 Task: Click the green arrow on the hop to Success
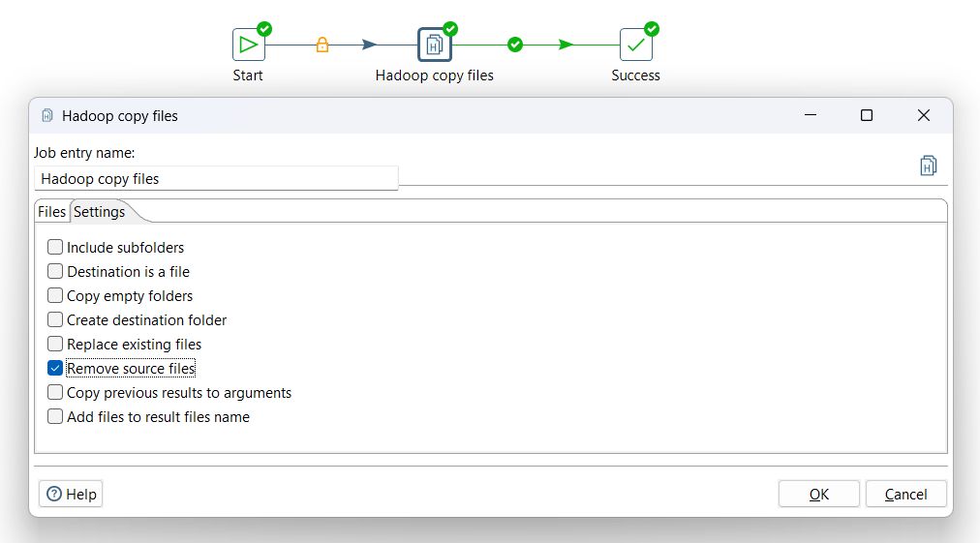[567, 45]
